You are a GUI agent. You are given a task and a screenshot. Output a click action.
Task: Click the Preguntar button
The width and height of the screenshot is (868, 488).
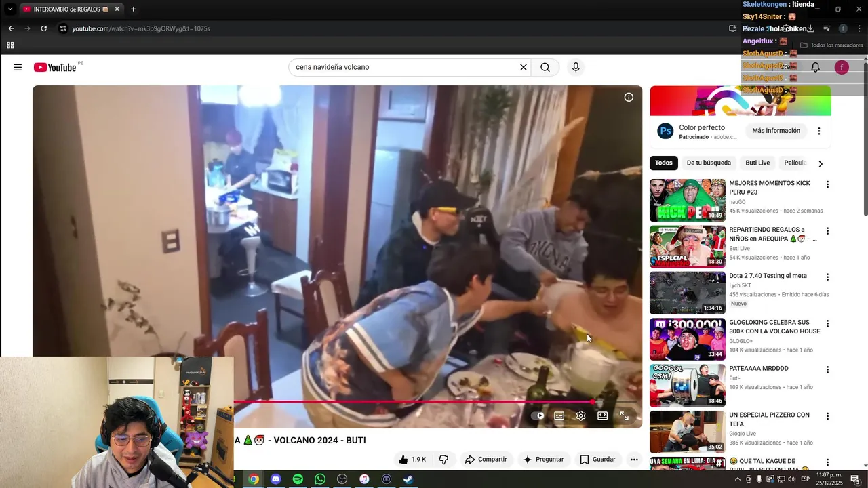[543, 459]
